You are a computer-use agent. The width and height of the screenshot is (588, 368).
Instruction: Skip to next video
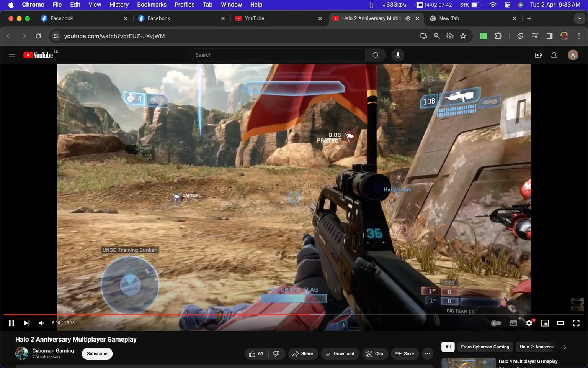coord(26,323)
